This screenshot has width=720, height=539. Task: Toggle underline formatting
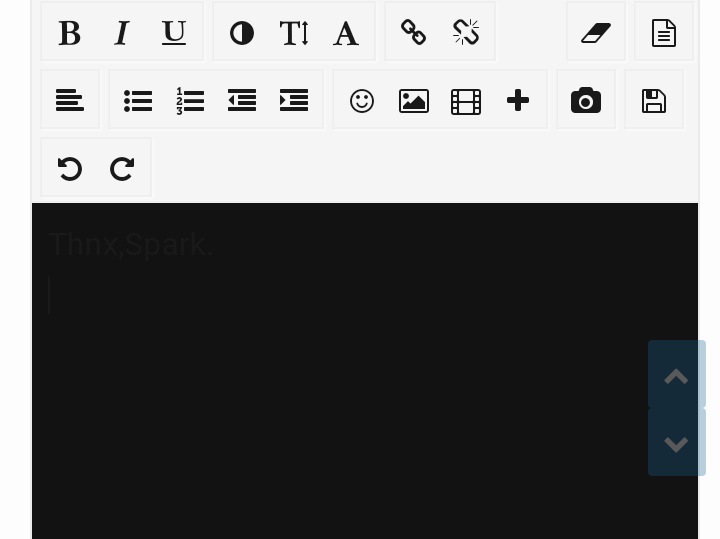point(174,33)
